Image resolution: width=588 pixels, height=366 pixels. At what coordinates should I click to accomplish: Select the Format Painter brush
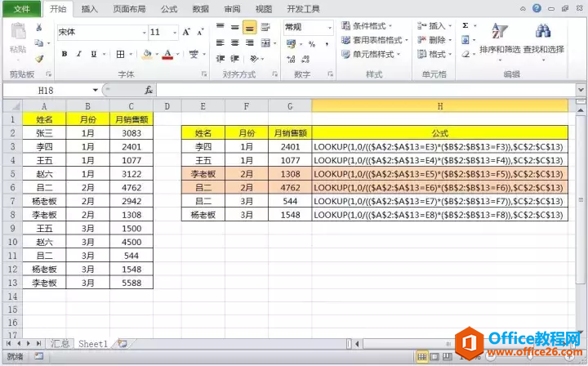coord(39,59)
